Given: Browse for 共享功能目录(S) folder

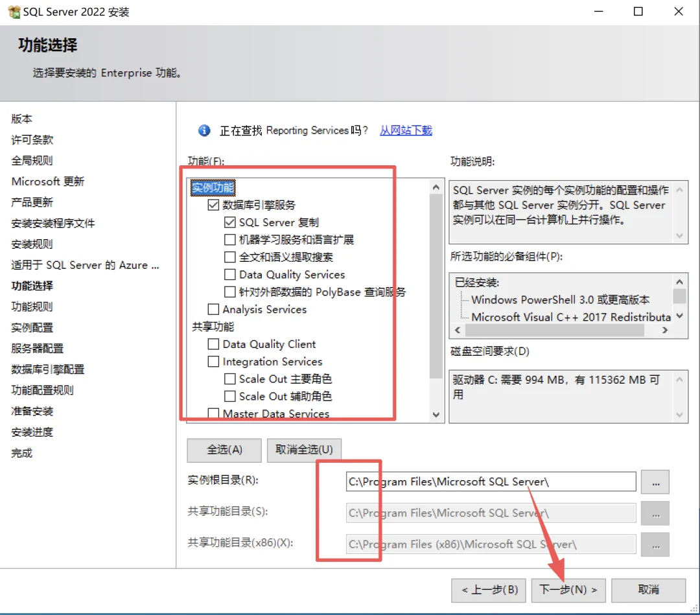Looking at the screenshot, I should pyautogui.click(x=655, y=513).
